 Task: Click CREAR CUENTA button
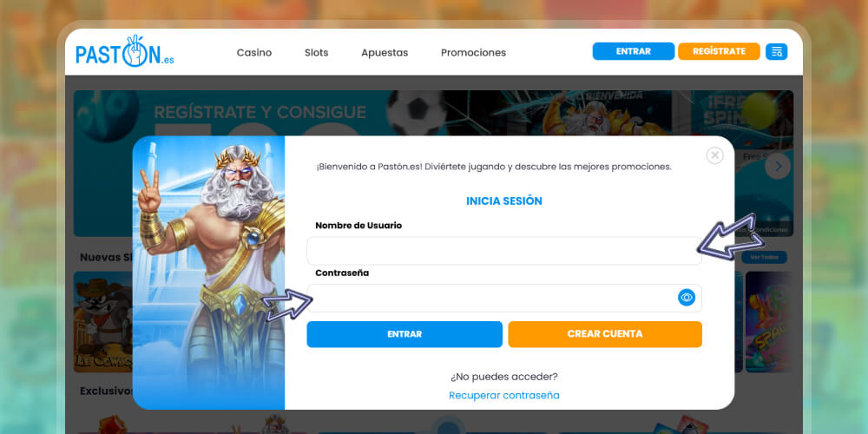[x=605, y=334]
